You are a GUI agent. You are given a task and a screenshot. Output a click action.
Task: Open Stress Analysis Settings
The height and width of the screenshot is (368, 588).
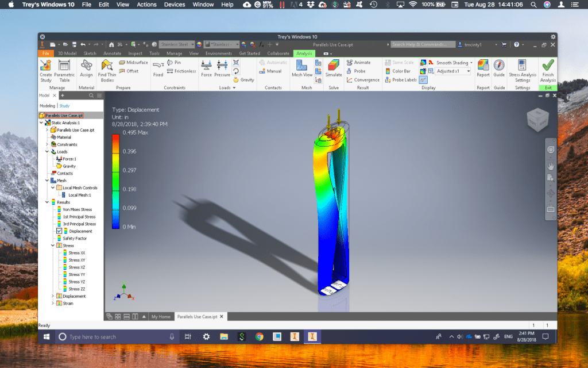coord(523,71)
